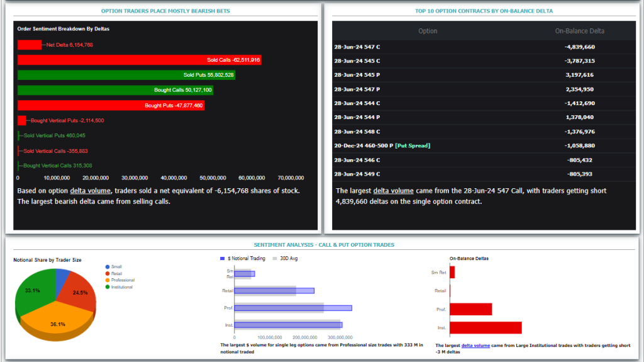Click the Institutional legend color dot
The height and width of the screenshot is (362, 644).
108,287
